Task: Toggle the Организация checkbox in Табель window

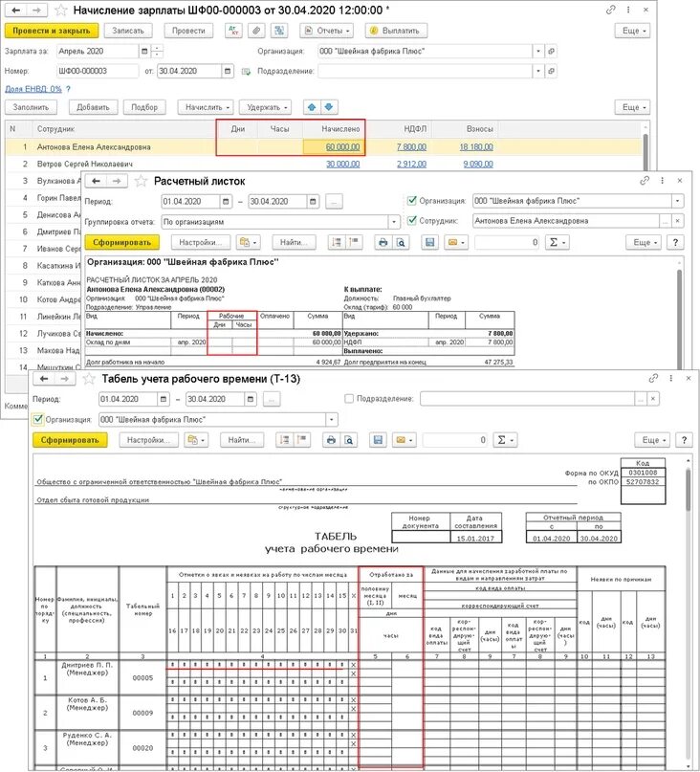Action: [38, 419]
